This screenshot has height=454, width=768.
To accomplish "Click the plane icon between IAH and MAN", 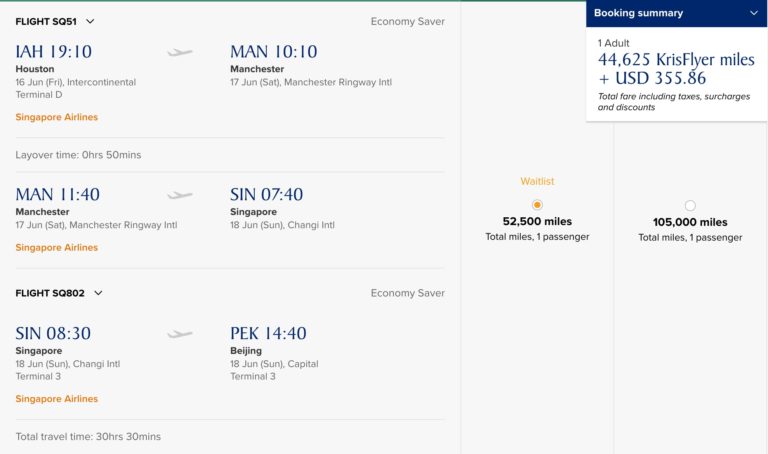I will click(180, 52).
